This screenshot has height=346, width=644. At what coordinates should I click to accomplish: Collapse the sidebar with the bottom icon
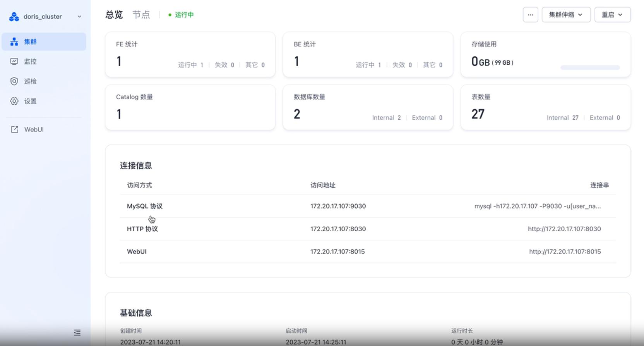click(x=77, y=332)
